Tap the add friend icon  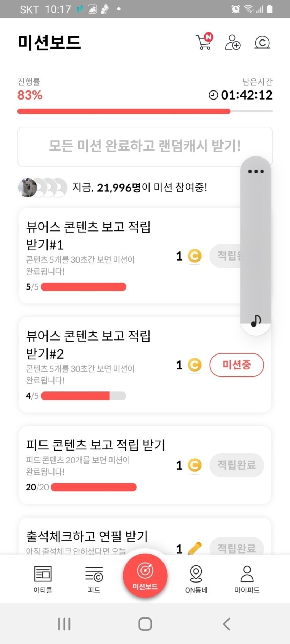(233, 42)
